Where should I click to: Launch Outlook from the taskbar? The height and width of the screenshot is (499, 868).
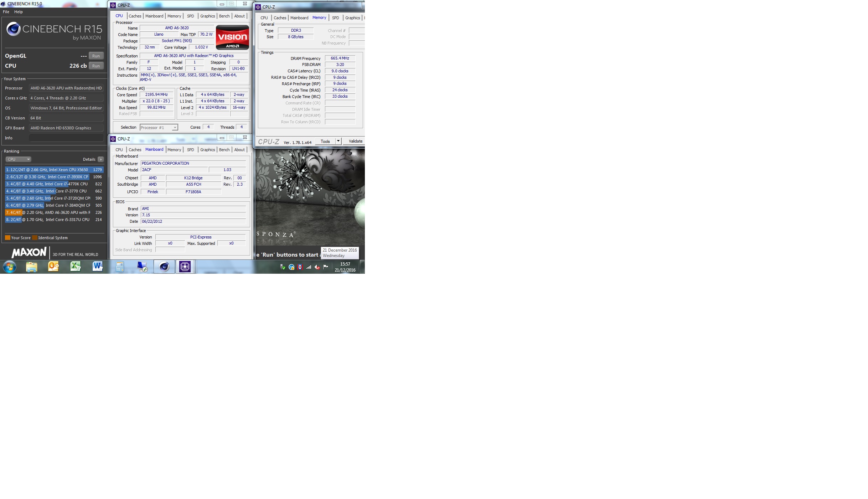click(x=53, y=267)
